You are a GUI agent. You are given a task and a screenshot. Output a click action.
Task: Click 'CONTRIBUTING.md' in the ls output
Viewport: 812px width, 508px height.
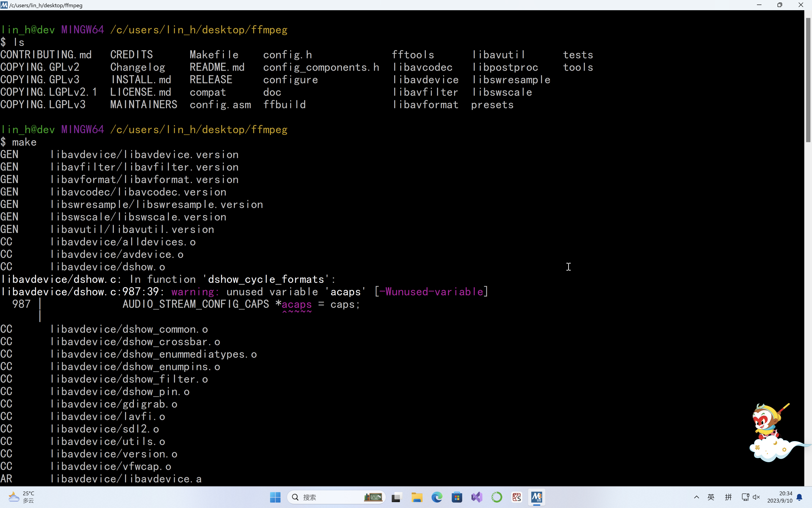point(46,54)
